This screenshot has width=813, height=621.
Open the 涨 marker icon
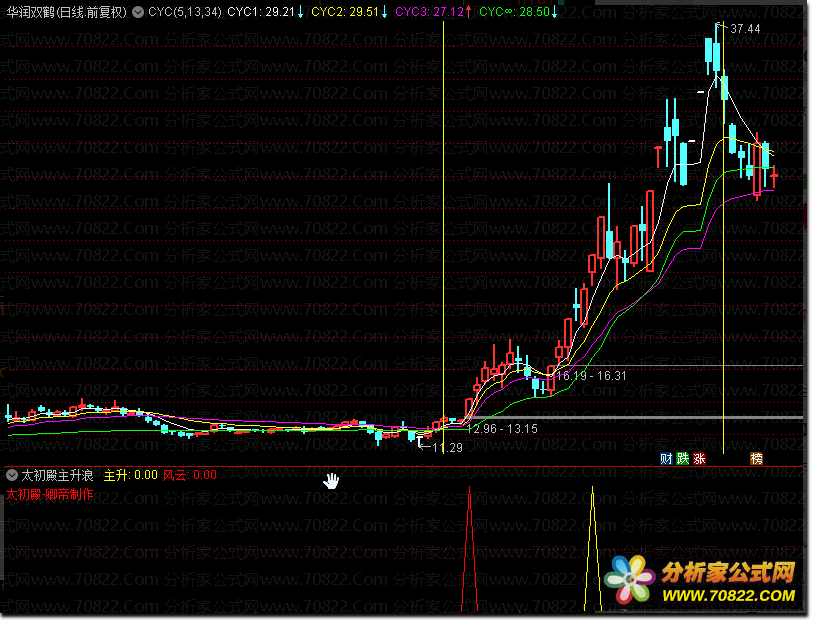coord(699,458)
